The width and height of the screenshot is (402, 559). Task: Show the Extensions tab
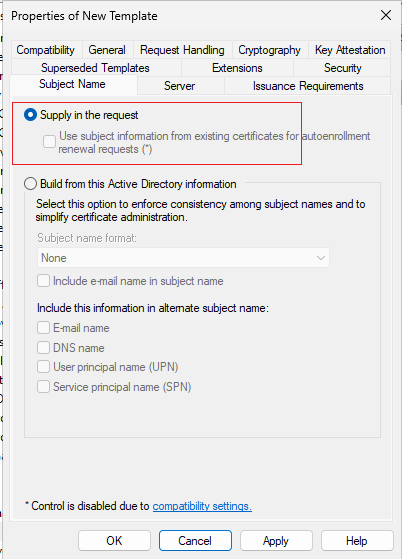pos(237,68)
